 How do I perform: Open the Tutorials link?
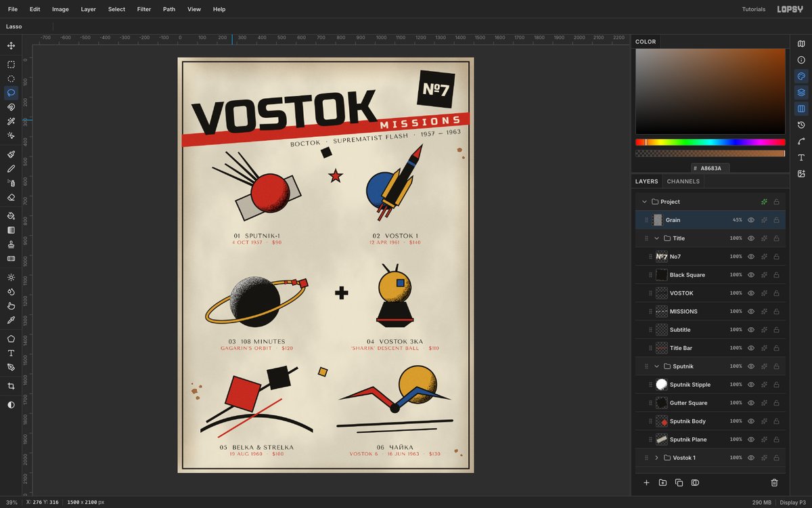coord(754,9)
